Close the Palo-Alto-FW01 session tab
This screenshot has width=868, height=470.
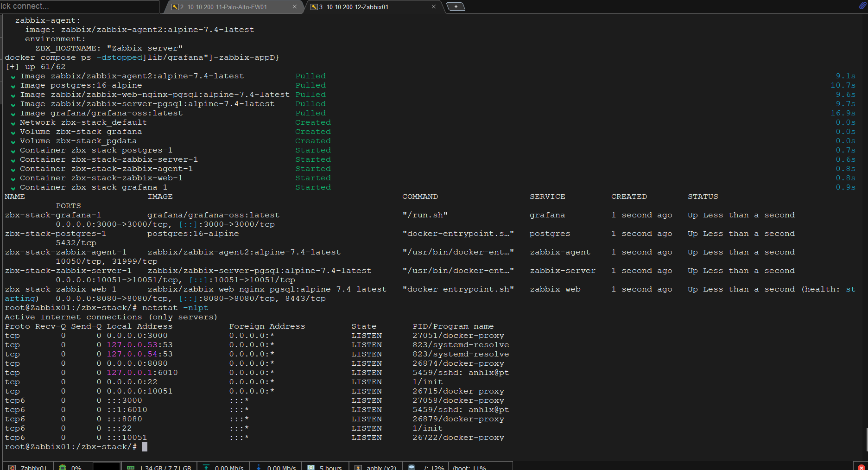[295, 6]
